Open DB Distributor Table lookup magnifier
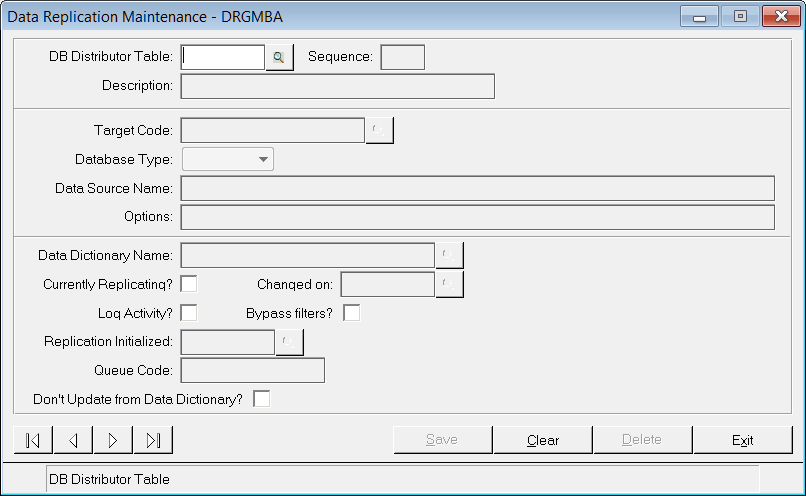This screenshot has height=496, width=806. tap(279, 57)
